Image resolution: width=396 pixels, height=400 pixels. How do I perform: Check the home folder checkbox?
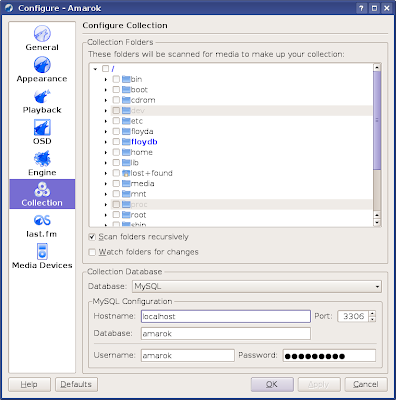point(116,152)
